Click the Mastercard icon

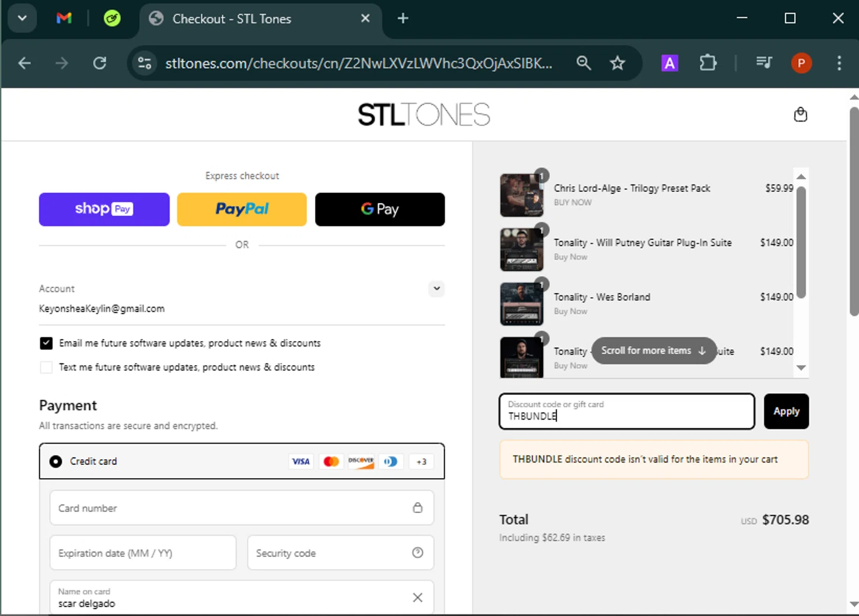(331, 461)
